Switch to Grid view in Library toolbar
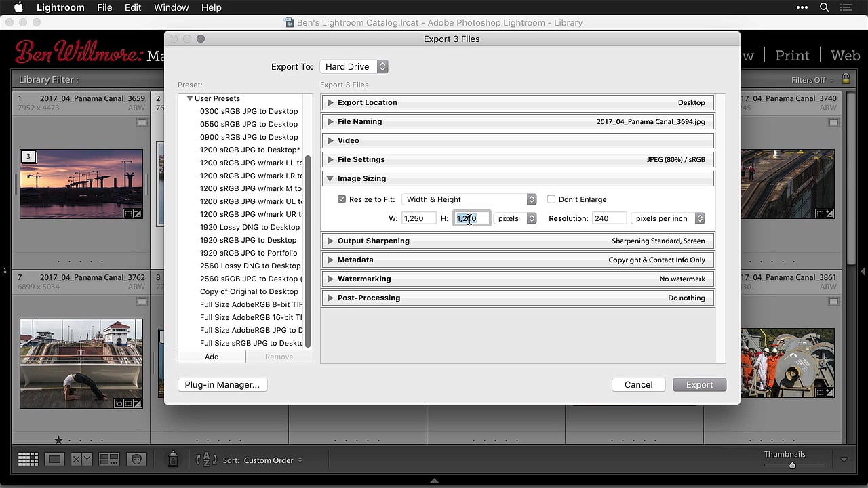868x488 pixels. [x=28, y=460]
